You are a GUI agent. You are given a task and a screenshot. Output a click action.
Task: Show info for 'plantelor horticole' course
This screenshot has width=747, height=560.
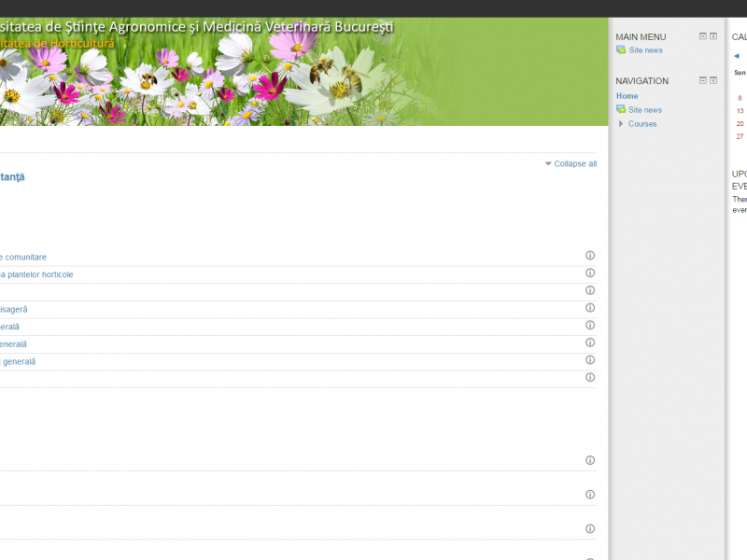point(590,273)
